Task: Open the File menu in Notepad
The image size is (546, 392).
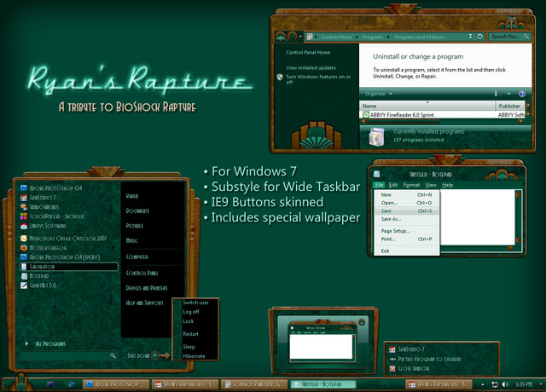Action: pyautogui.click(x=379, y=185)
